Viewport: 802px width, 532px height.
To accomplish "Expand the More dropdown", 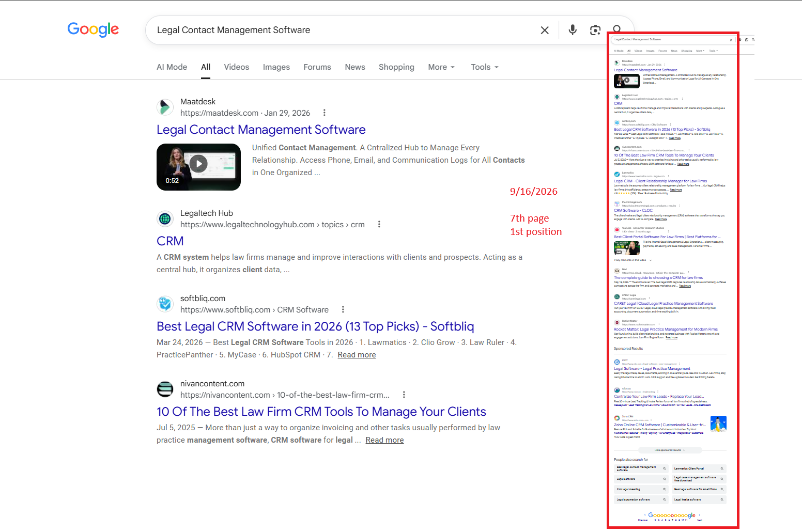I will pyautogui.click(x=441, y=67).
